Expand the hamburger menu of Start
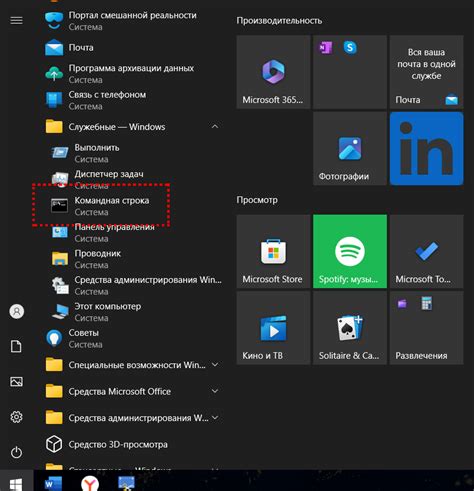Viewport: 474px width, 491px height. point(16,21)
